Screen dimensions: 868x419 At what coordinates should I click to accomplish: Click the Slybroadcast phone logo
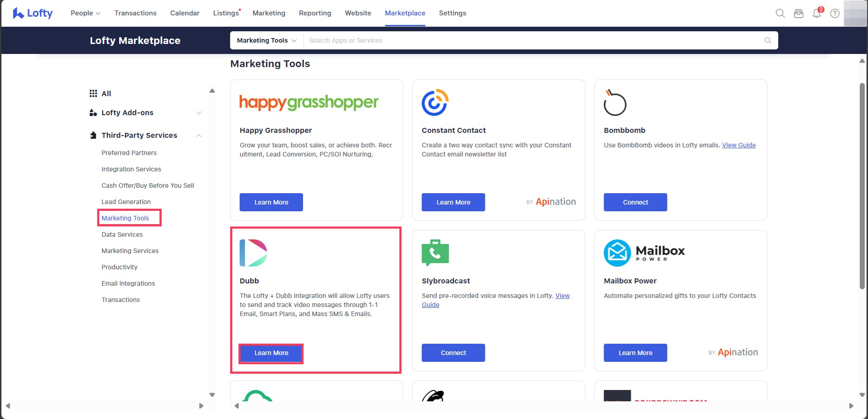coord(435,253)
